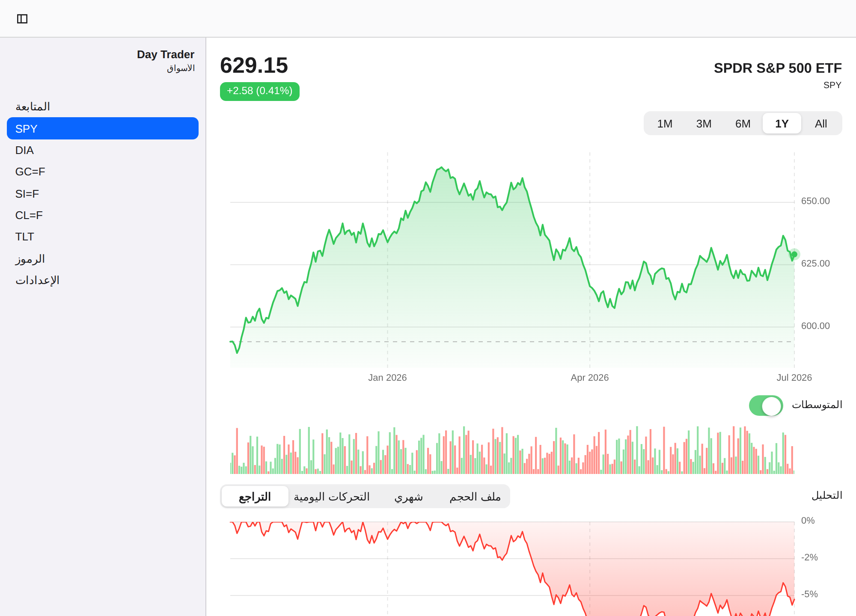
Task: Select the 1Y time range
Action: point(782,124)
